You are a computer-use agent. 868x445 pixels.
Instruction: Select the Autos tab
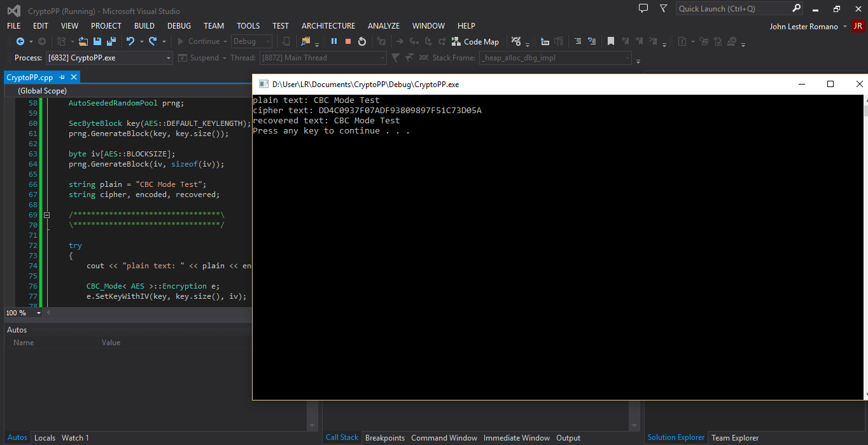(17, 437)
